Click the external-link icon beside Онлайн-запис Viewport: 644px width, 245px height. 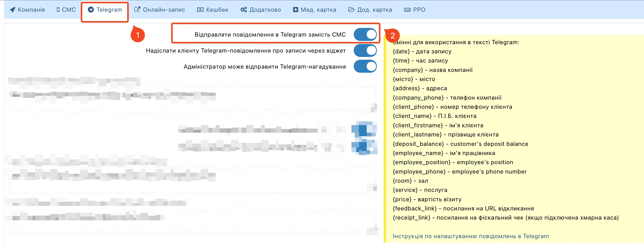137,10
